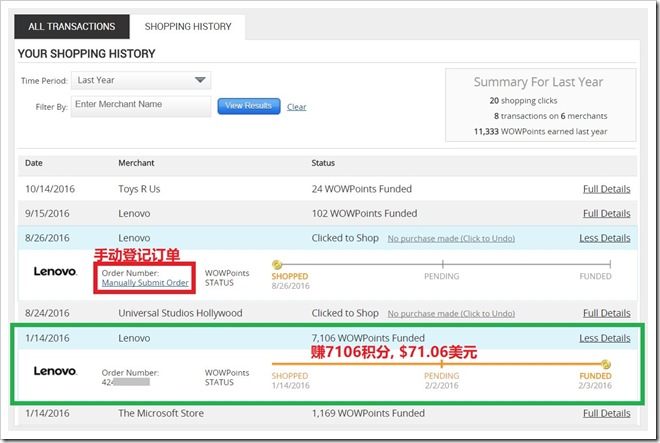Click the 24 WOWPoints Funded status
This screenshot has width=660, height=443.
coord(362,189)
